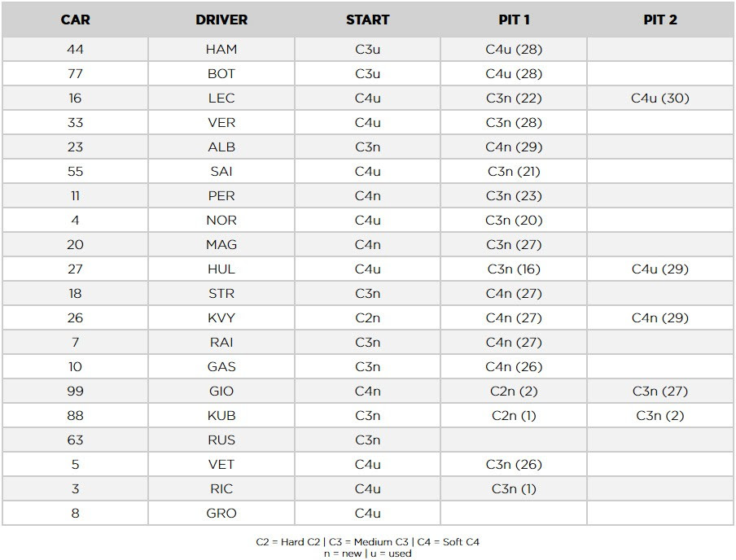Screen dimensions: 736x560
Task: Click the PIT 1 column header
Action: 514,20
